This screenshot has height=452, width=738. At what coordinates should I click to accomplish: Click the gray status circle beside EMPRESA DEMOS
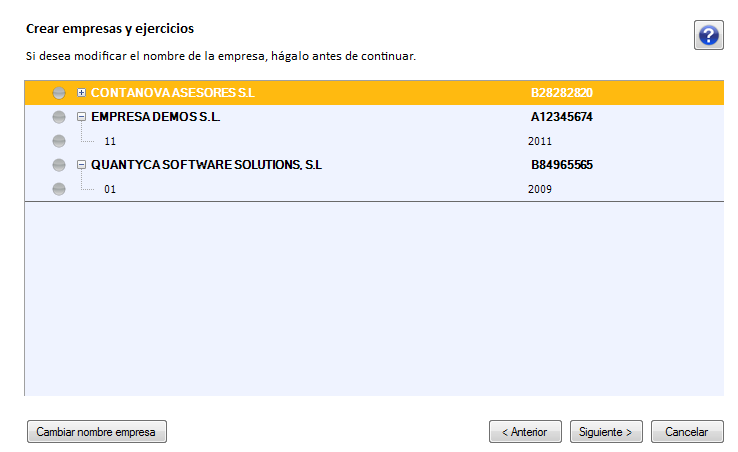(59, 117)
